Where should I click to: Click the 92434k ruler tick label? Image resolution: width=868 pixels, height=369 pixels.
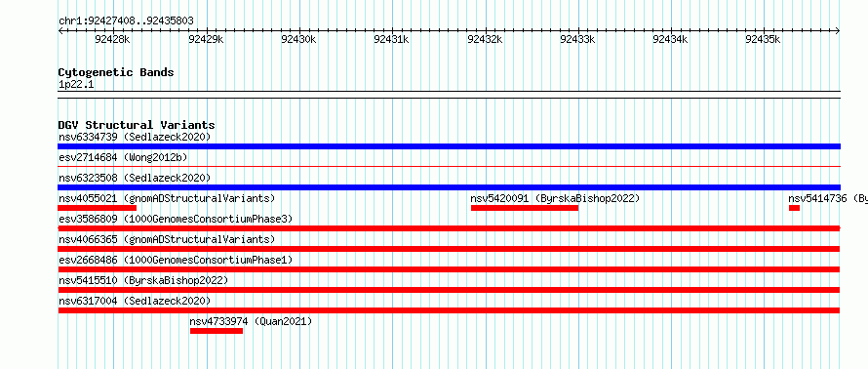(x=670, y=39)
